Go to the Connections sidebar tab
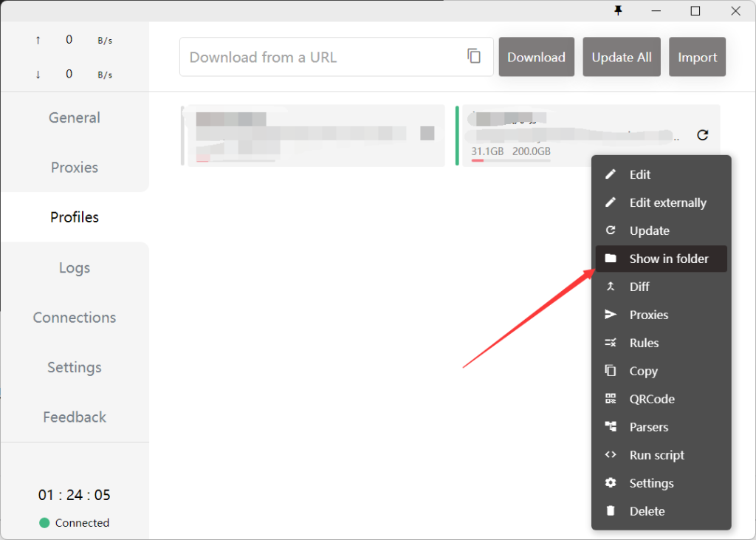 [75, 318]
